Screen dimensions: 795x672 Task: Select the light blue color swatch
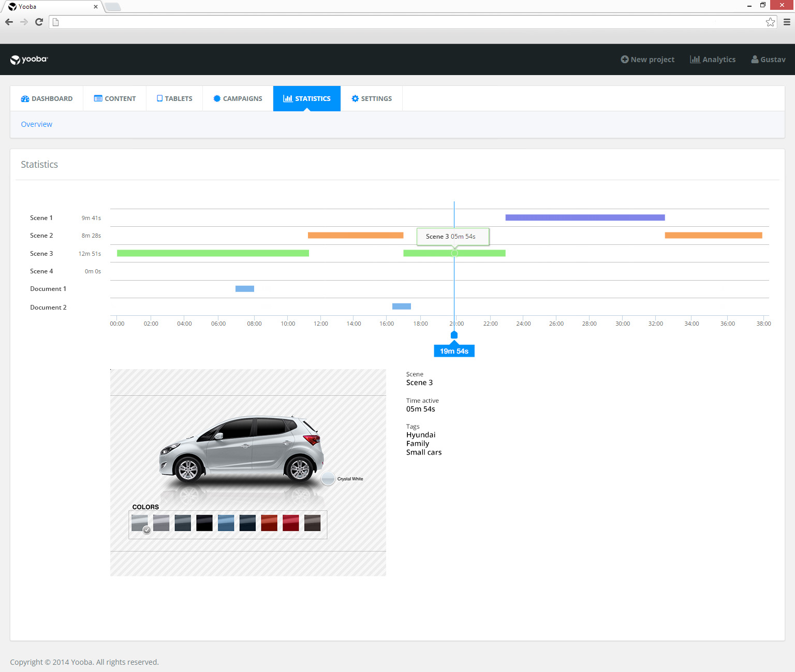pos(226,523)
